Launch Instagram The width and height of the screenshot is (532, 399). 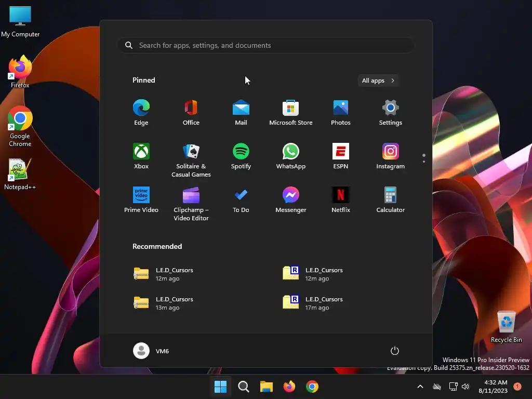(391, 156)
